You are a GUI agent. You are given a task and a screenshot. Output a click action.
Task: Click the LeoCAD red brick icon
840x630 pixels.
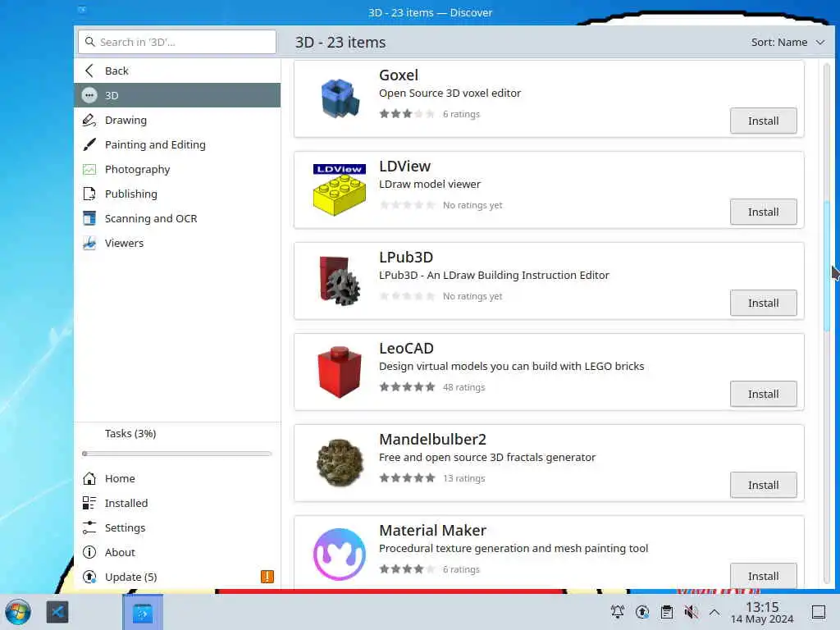click(x=339, y=372)
